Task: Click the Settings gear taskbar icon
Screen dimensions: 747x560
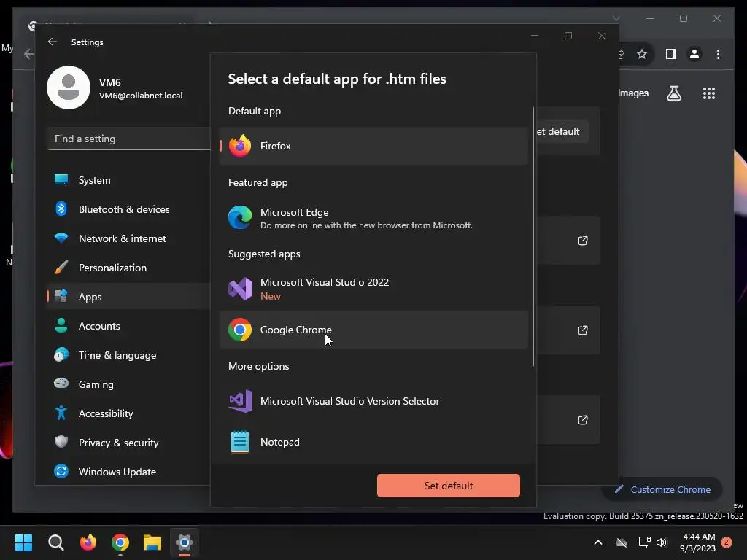Action: [185, 542]
